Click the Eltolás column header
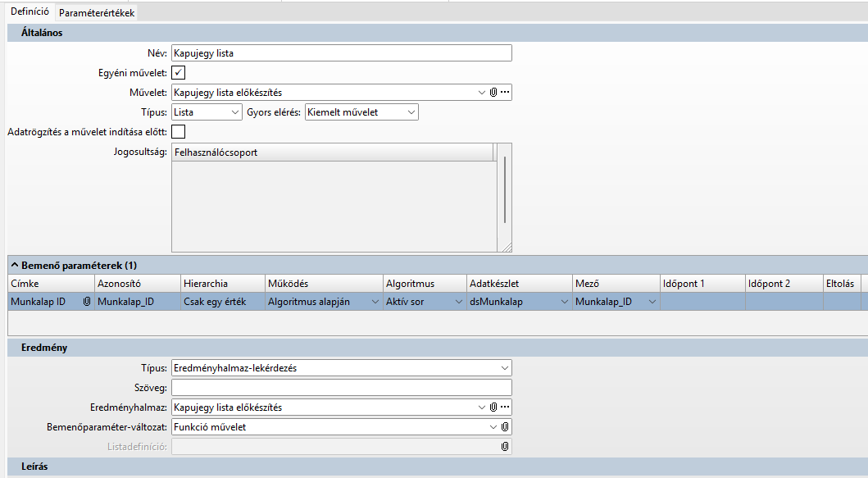This screenshot has width=868, height=478. pyautogui.click(x=842, y=284)
